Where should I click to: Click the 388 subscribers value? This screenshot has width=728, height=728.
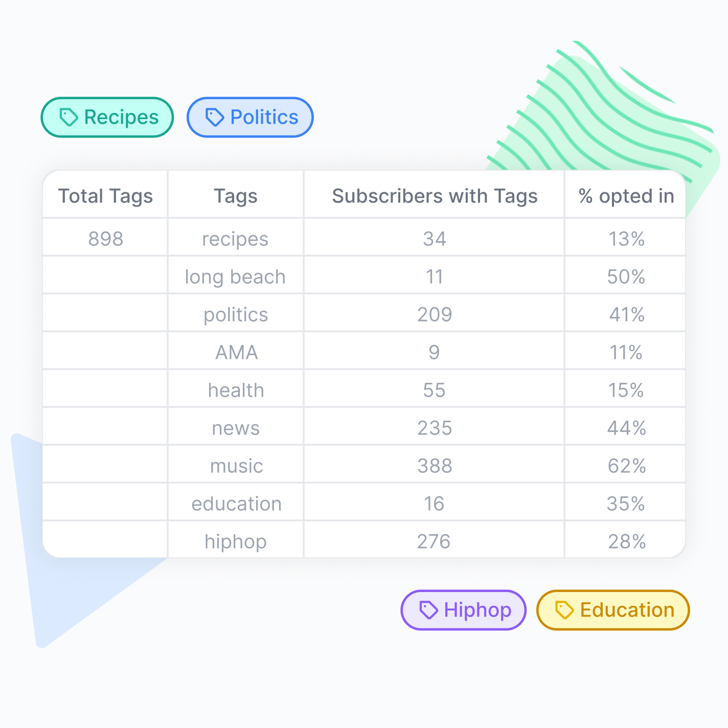pyautogui.click(x=435, y=466)
